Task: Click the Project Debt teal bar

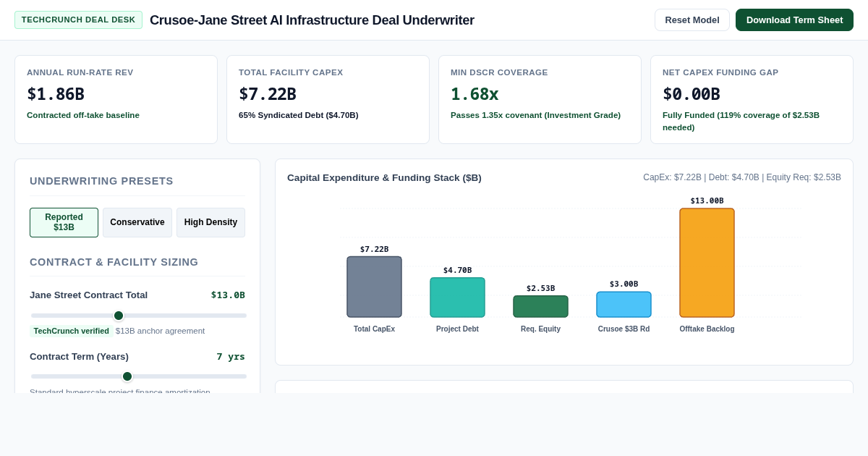Action: [x=457, y=297]
